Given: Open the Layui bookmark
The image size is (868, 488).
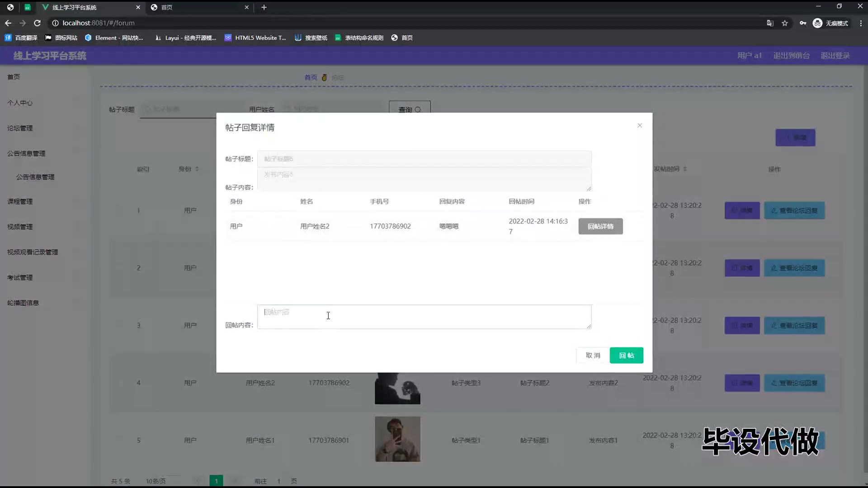Looking at the screenshot, I should pyautogui.click(x=185, y=38).
